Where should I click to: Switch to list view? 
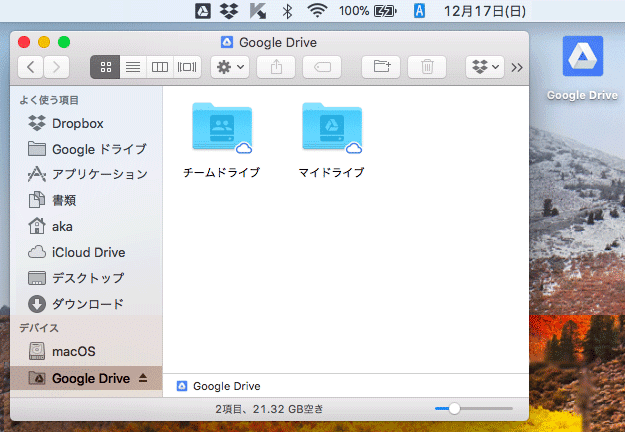(133, 67)
